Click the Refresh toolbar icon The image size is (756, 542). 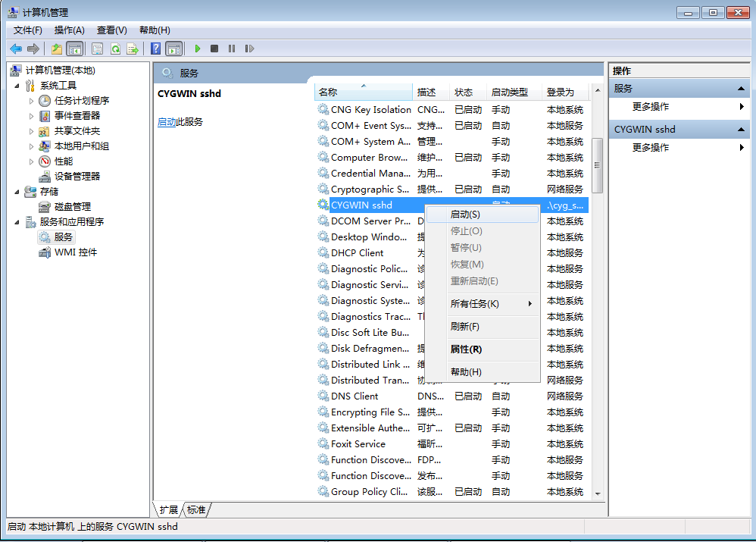pos(115,49)
